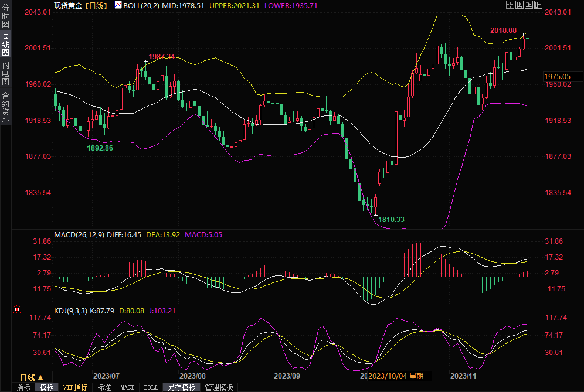Click the red sun marker beside KDJ
The image size is (584, 392).
click(x=16, y=309)
